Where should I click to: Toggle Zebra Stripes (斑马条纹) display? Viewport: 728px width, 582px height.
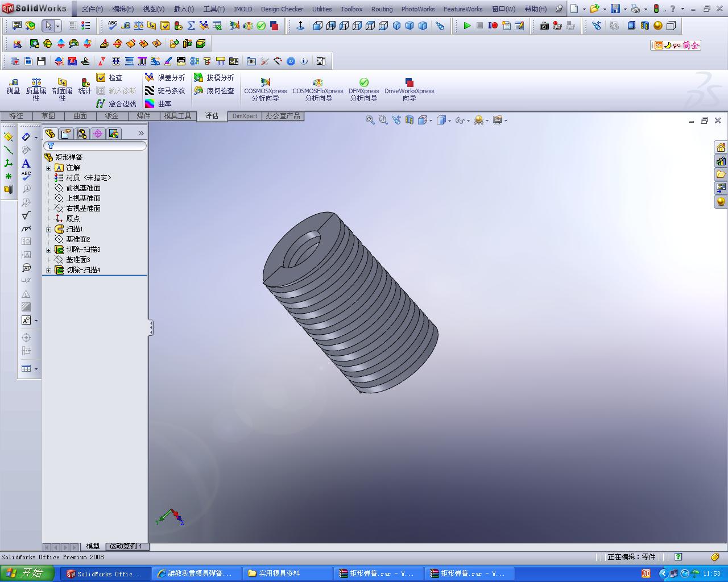pyautogui.click(x=164, y=90)
